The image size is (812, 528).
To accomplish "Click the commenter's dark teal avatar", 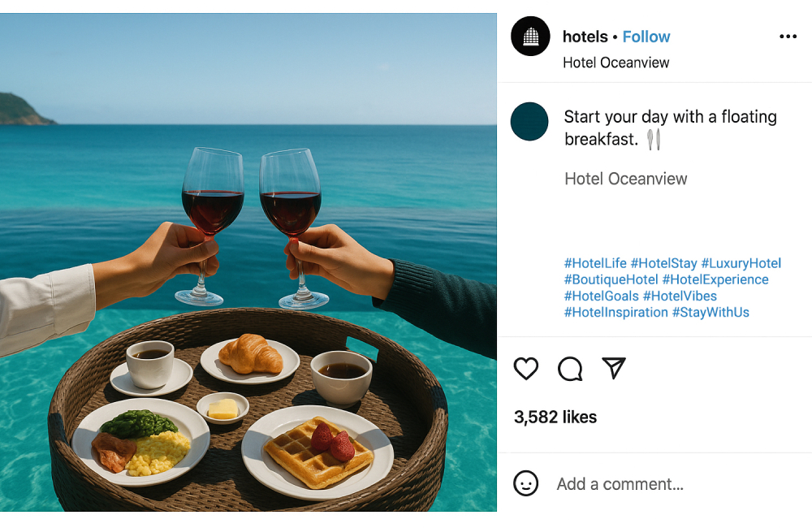I will [529, 122].
